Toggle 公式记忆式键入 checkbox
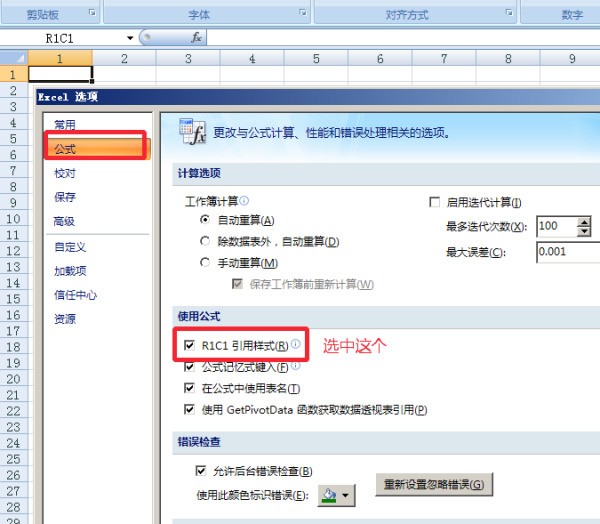600x524 pixels. click(189, 367)
